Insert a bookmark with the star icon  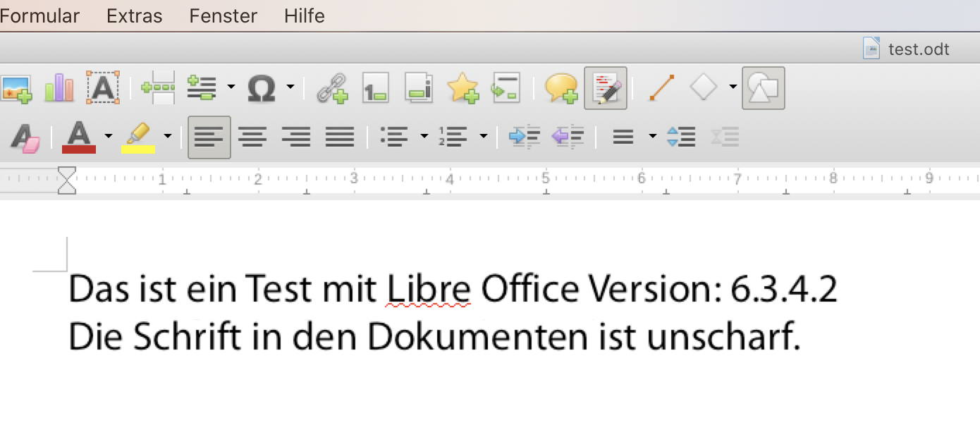(x=463, y=88)
